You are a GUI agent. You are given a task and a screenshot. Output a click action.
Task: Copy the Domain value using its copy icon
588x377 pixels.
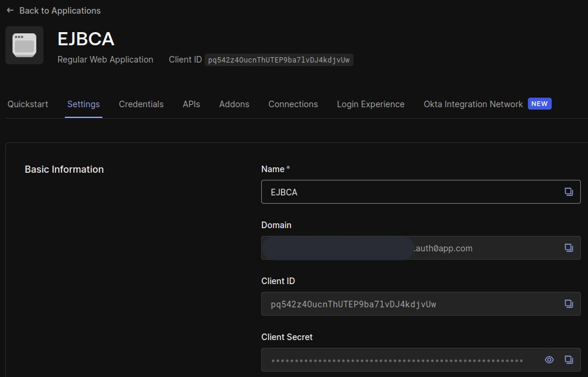pos(569,248)
